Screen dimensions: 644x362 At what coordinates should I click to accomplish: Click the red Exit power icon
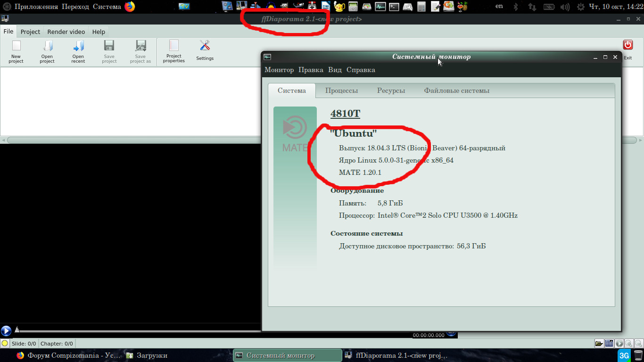click(x=627, y=45)
